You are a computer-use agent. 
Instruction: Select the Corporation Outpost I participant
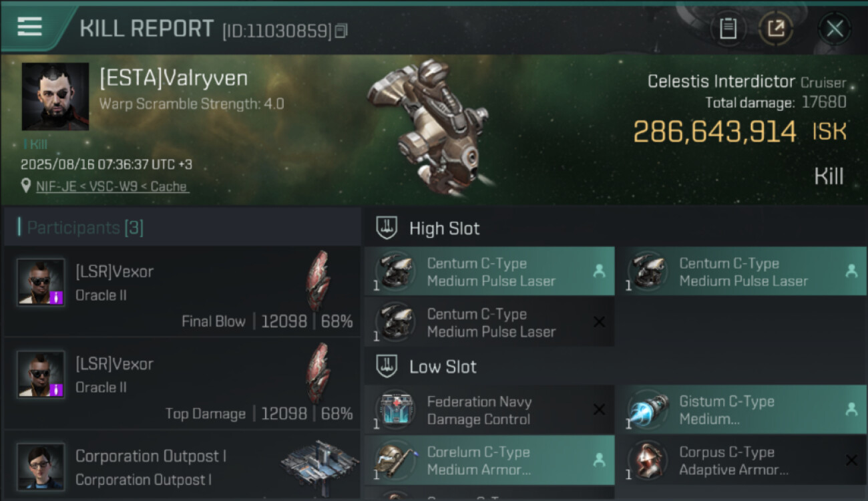click(x=182, y=466)
